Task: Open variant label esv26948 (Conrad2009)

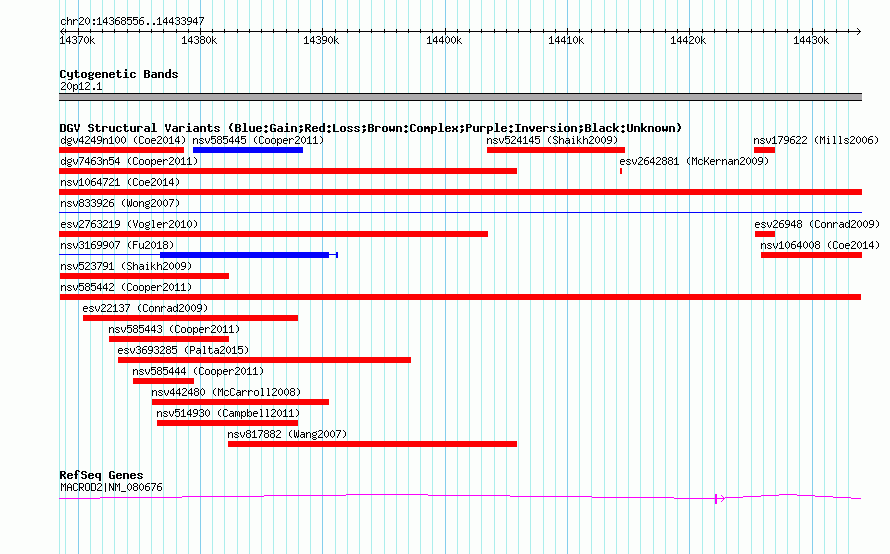Action: click(817, 224)
